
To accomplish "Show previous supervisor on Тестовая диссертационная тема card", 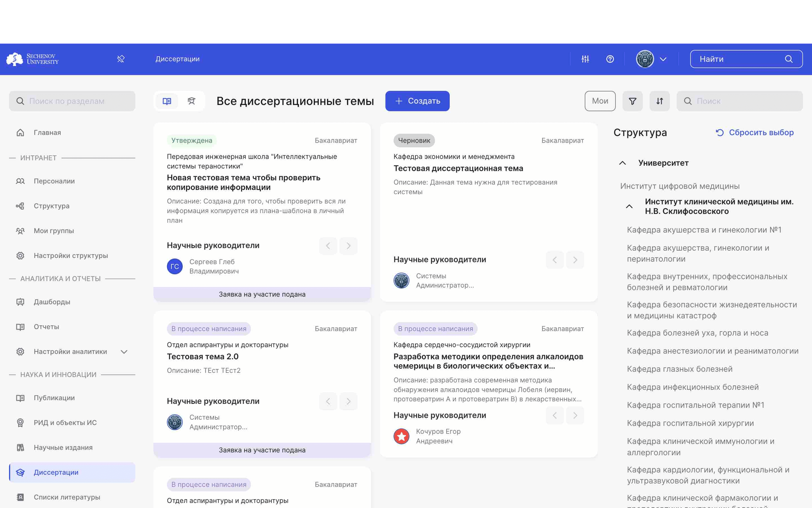I will [555, 260].
